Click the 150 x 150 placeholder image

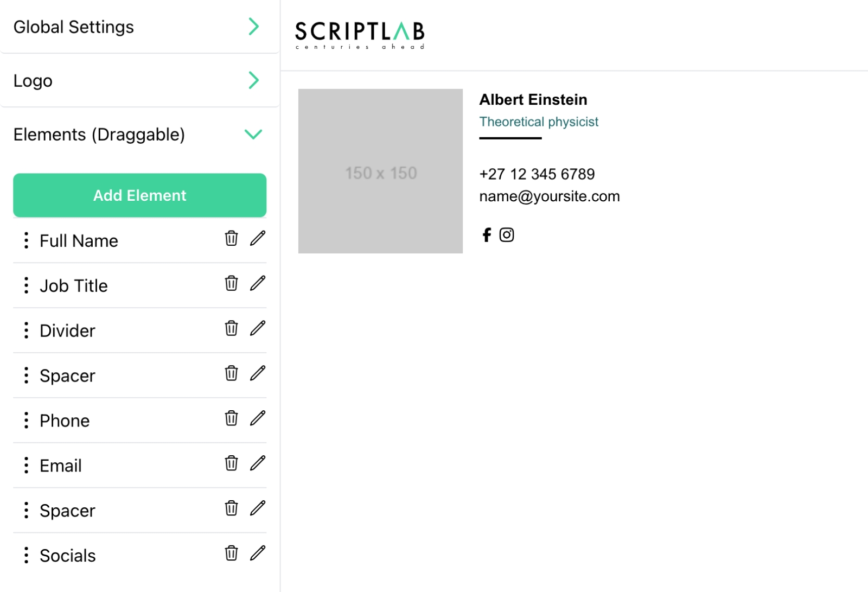(x=380, y=172)
